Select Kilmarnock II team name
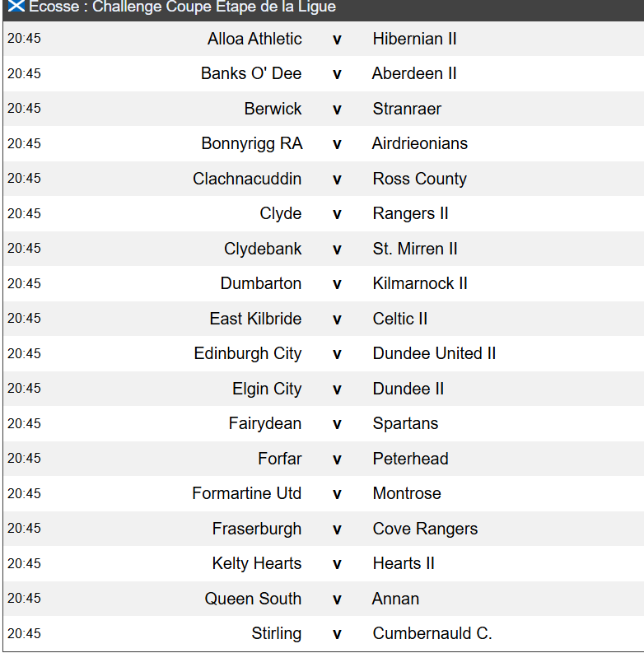 click(x=420, y=283)
